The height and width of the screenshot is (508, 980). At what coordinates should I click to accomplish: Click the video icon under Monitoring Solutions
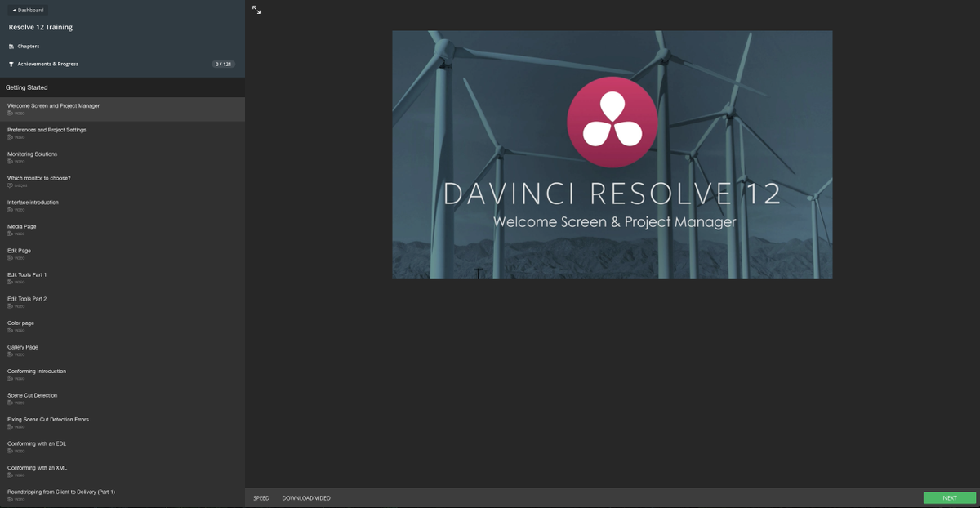point(10,162)
